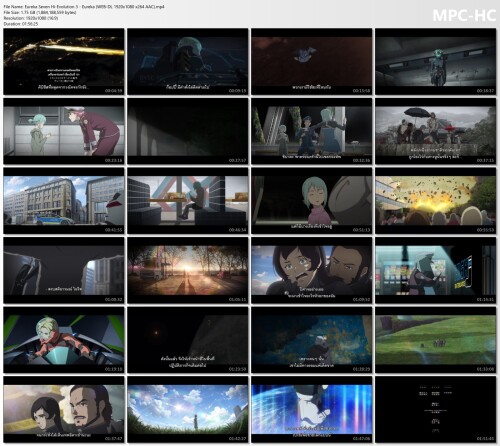500x446 pixels.
Task: Open thumbnail of figure at vending machines
Action: click(436, 270)
